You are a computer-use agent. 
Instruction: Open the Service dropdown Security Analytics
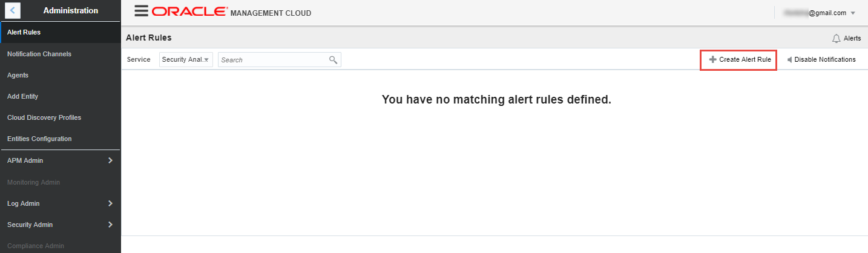pos(186,59)
